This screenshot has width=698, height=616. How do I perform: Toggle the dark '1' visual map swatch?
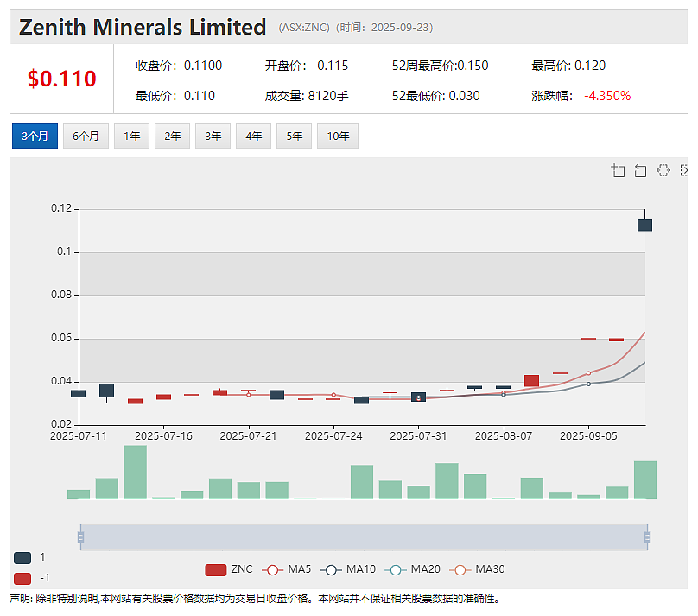point(22,558)
